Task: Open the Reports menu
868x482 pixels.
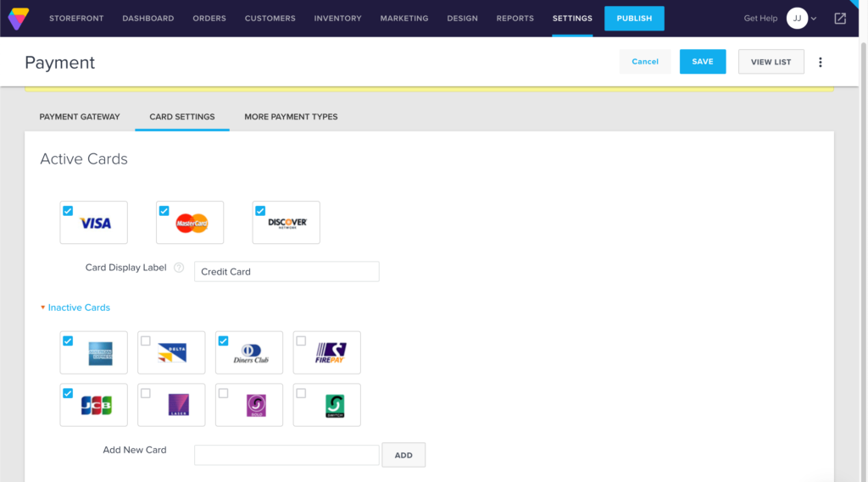Action: pyautogui.click(x=515, y=19)
